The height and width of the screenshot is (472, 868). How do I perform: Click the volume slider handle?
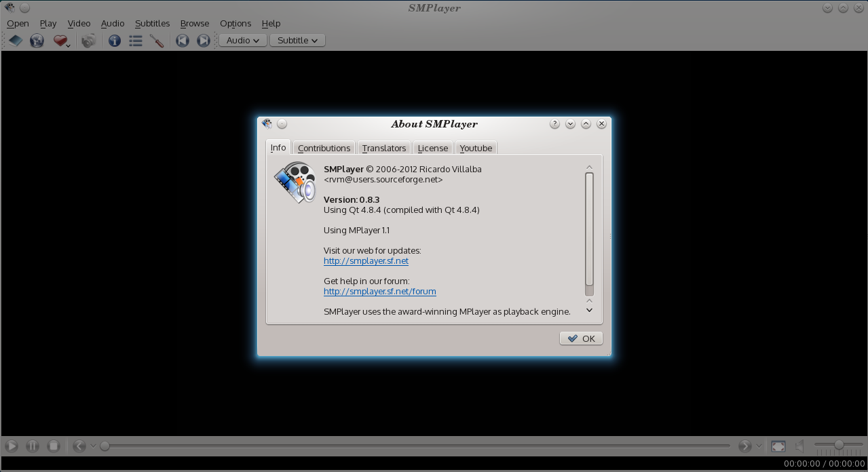tap(839, 445)
